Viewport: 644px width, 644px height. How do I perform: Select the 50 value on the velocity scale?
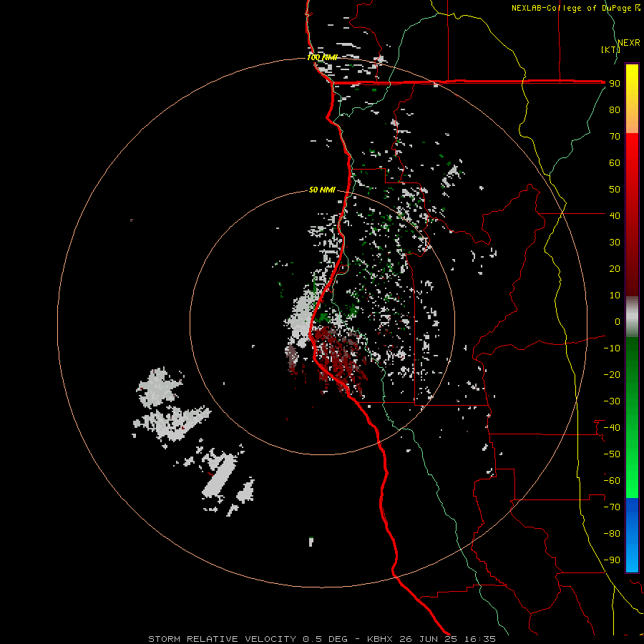coord(615,190)
